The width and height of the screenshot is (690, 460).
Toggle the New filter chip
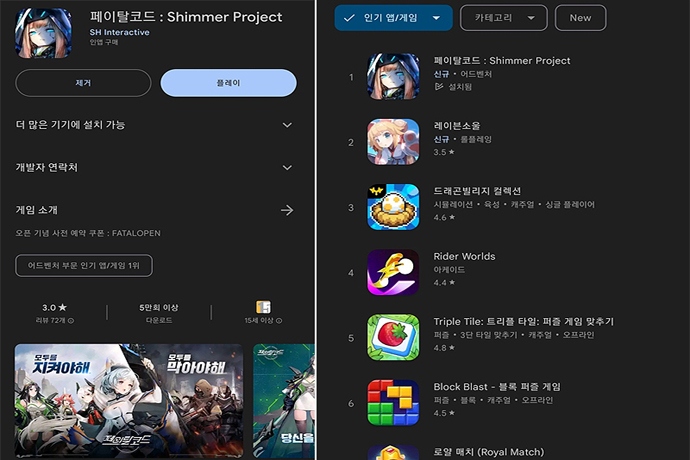[580, 18]
